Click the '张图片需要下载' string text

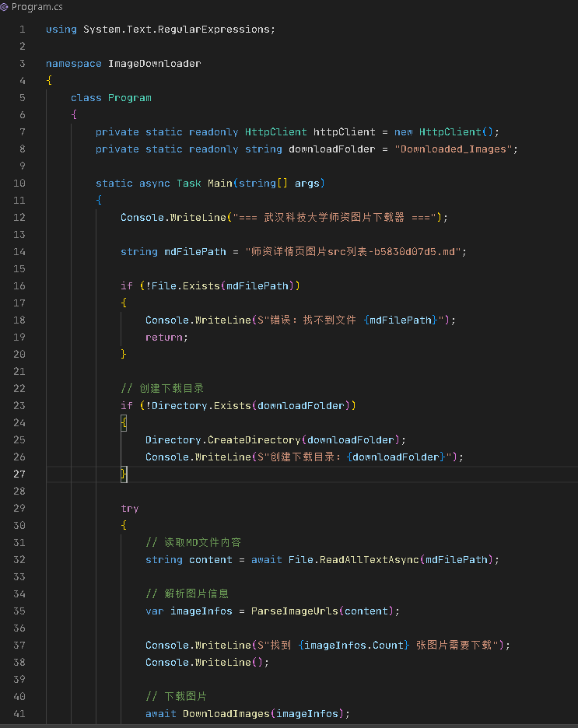454,645
